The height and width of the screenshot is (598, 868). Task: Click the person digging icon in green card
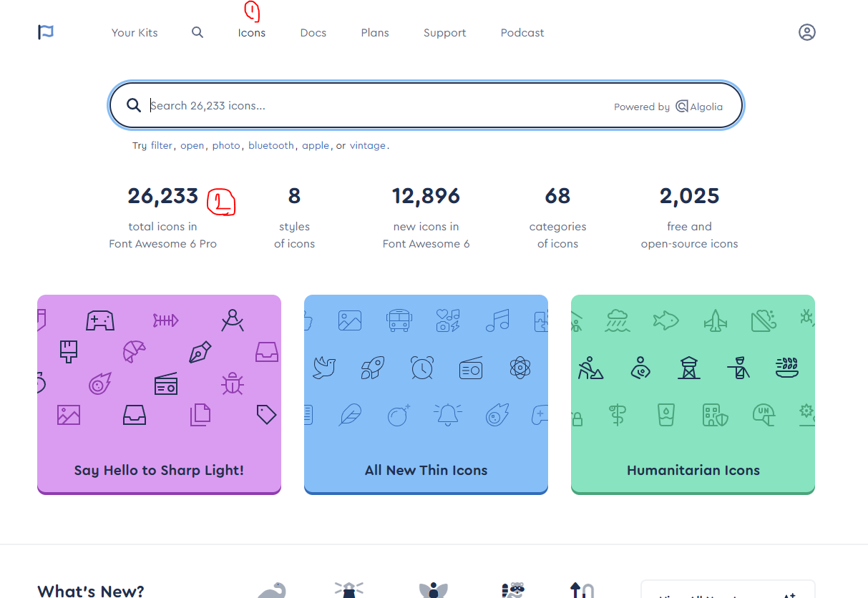point(591,368)
